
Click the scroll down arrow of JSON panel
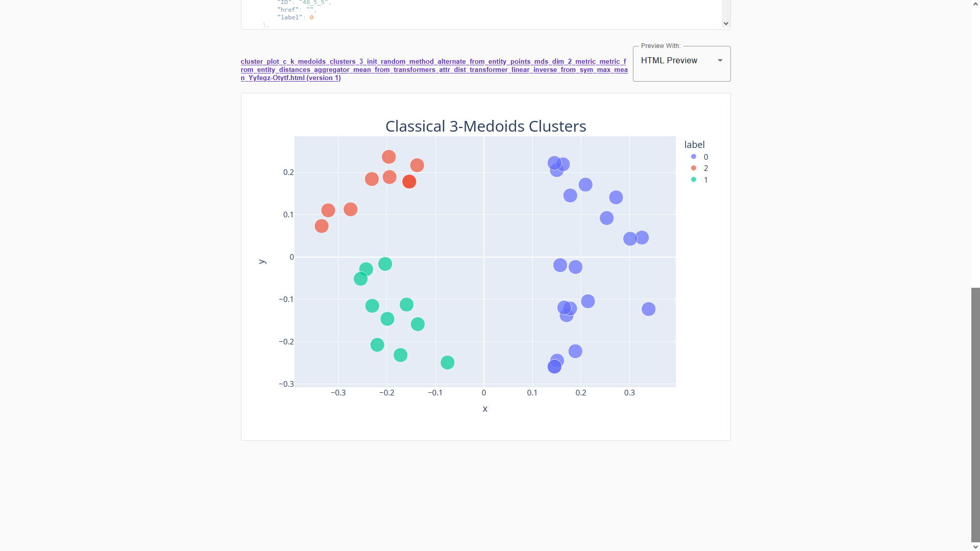[726, 23]
